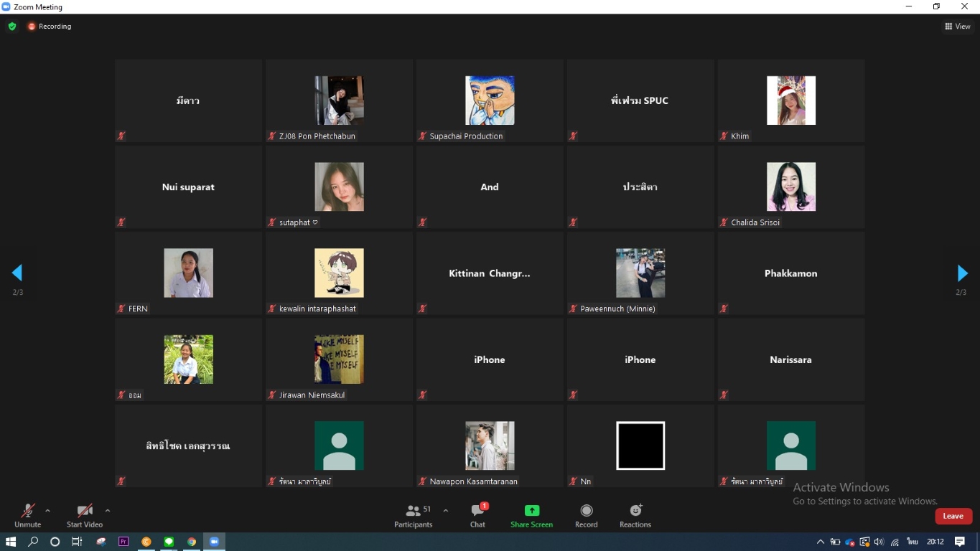Select Paweennuch (Minnie) tile
The width and height of the screenshot is (980, 551).
pyautogui.click(x=640, y=273)
